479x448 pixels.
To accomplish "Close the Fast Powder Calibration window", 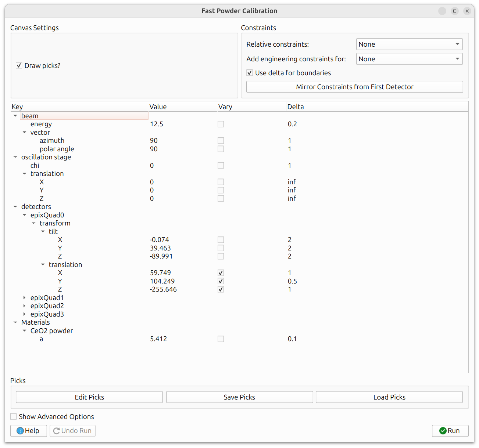I will point(467,11).
